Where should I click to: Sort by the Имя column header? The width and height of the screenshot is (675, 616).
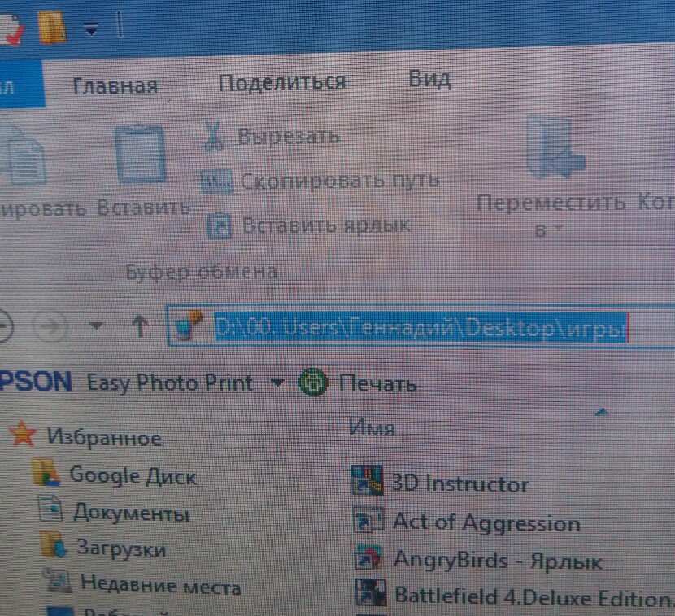tap(371, 428)
